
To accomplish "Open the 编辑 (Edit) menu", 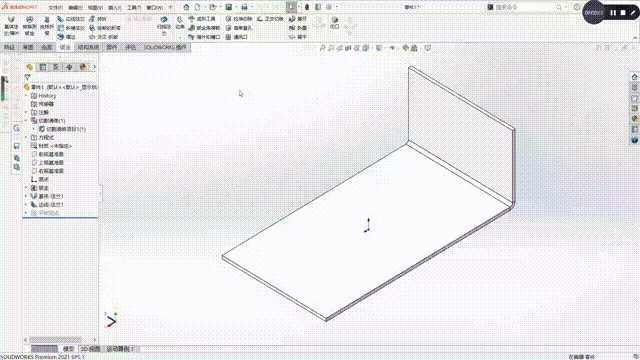I will [76, 8].
